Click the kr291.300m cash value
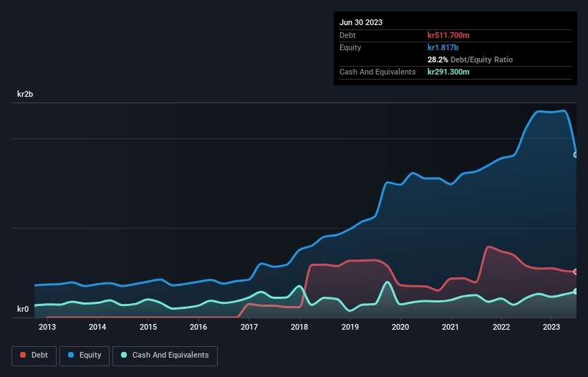This screenshot has width=588, height=377. (x=448, y=72)
